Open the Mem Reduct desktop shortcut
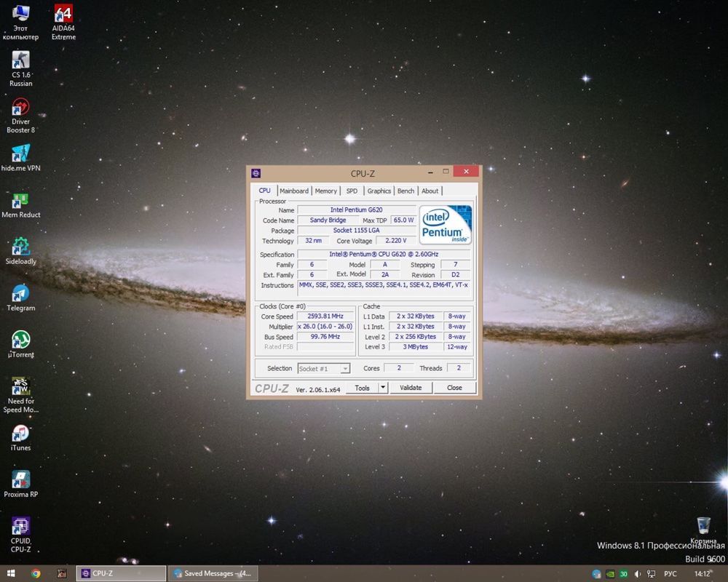The image size is (728, 582). [21, 205]
